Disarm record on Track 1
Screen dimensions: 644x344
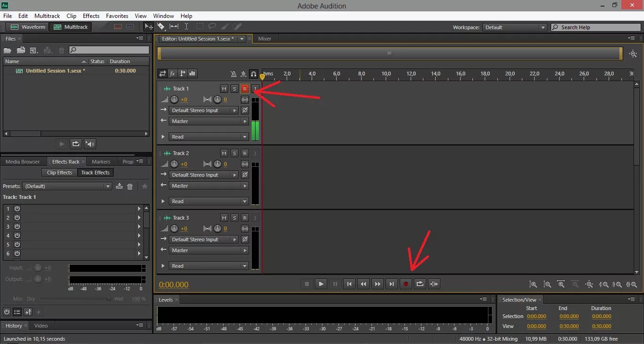pos(245,89)
